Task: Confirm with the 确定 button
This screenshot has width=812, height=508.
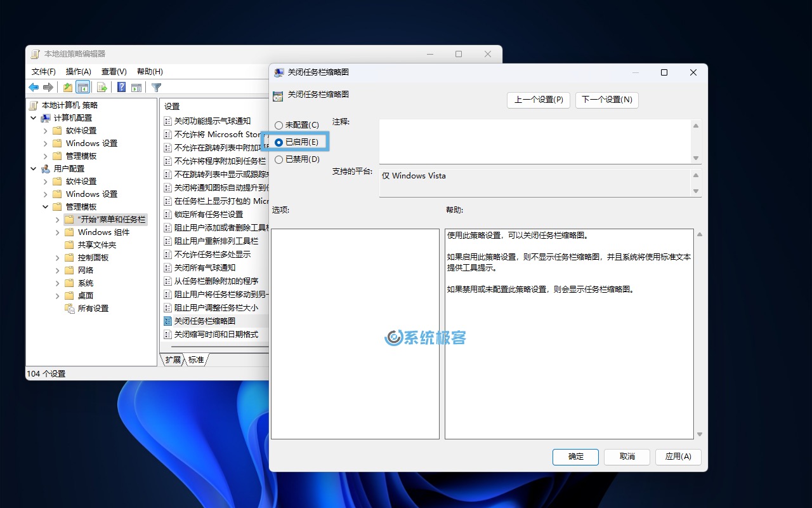Action: pos(576,457)
